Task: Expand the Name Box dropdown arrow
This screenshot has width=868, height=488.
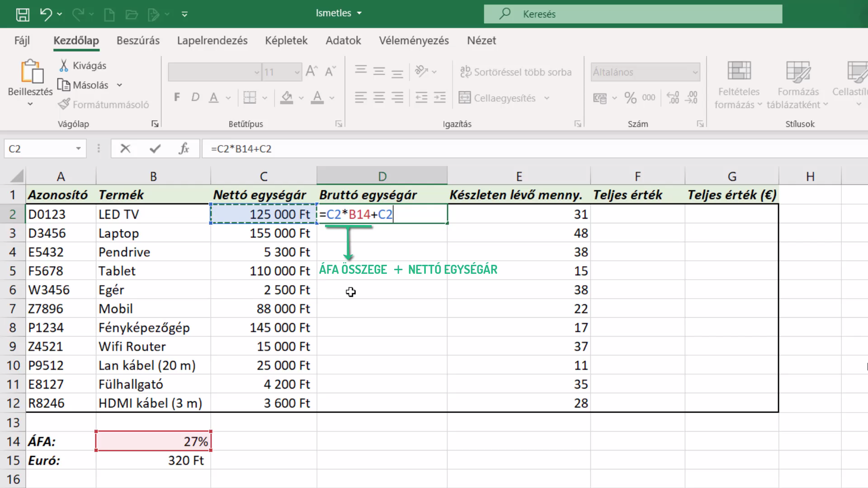Action: 78,149
